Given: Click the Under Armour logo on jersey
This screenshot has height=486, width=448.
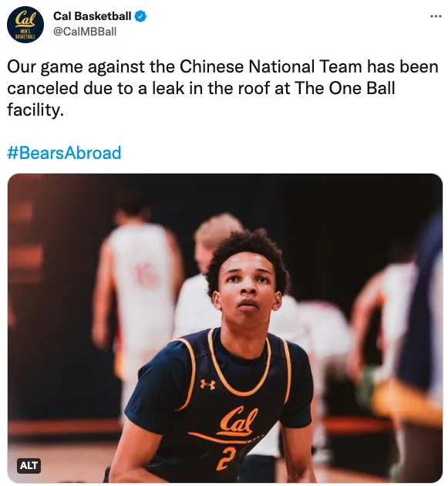Looking at the screenshot, I should click(207, 384).
